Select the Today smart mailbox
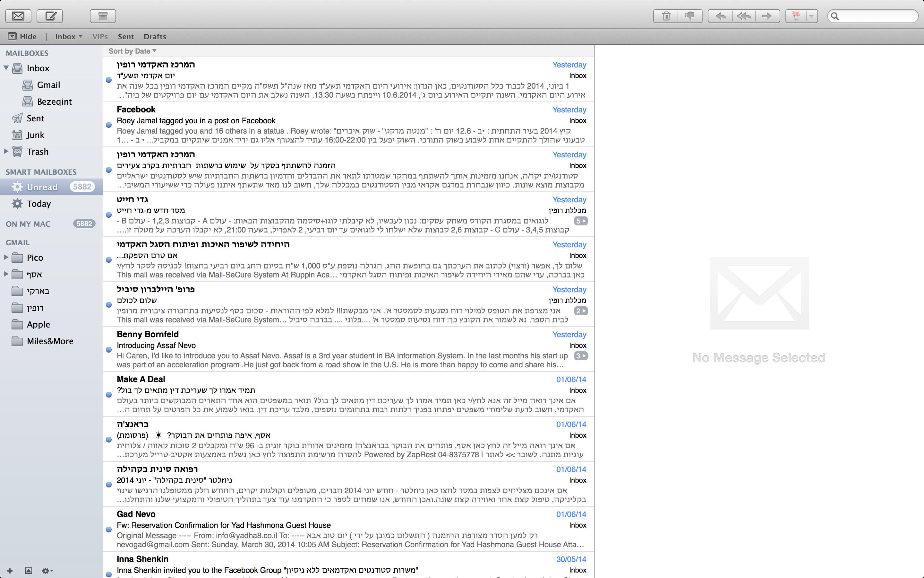This screenshot has width=924, height=578. tap(38, 204)
